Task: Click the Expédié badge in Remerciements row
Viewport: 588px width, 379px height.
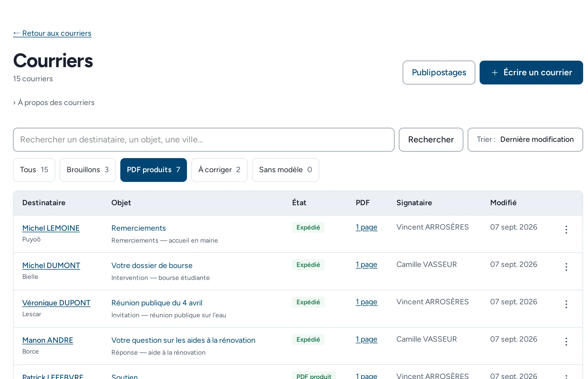Action: click(308, 227)
